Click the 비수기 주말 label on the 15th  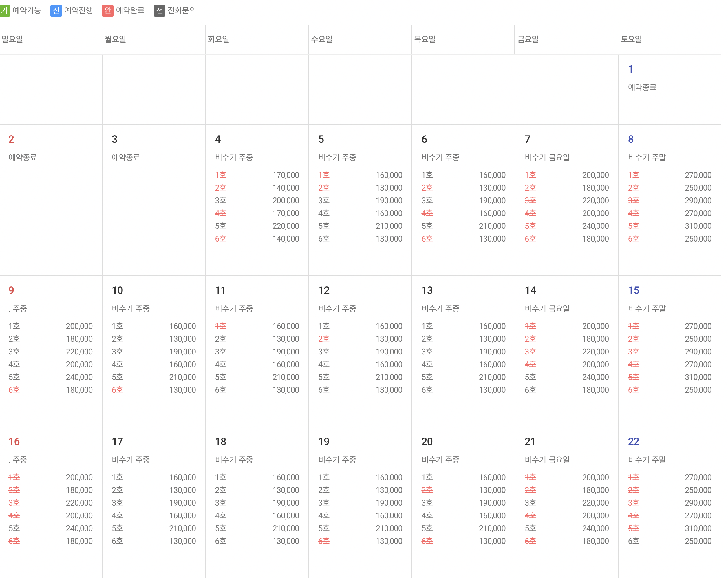click(x=647, y=309)
